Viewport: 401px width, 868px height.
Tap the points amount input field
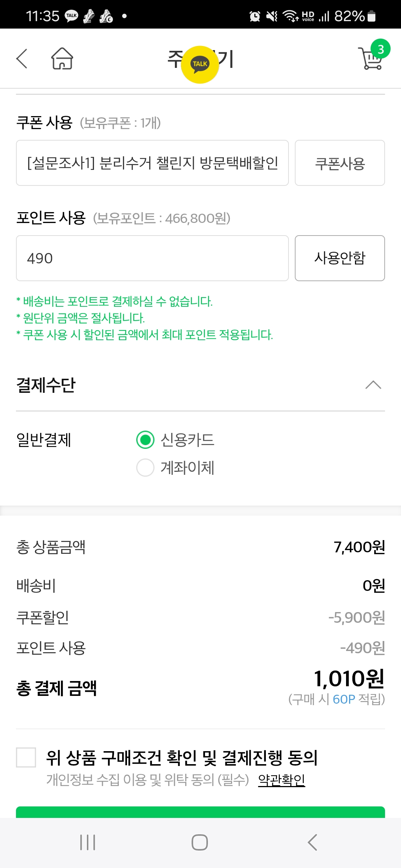[x=152, y=258]
